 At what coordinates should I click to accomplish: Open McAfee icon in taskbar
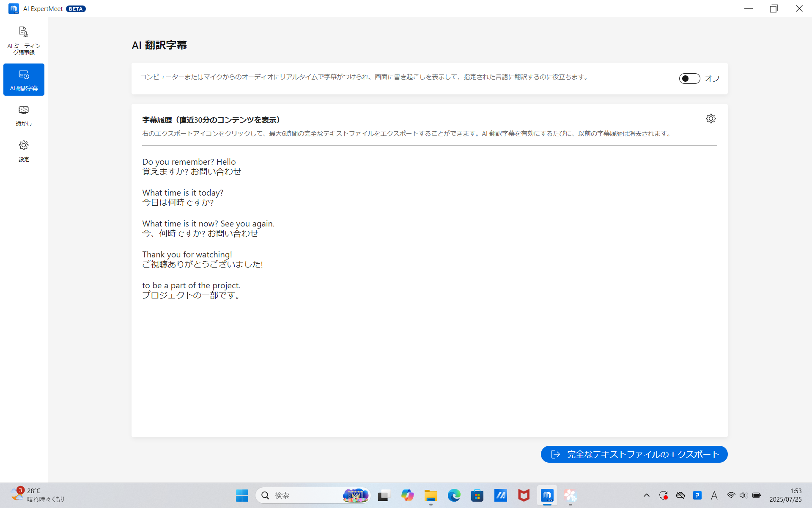click(524, 495)
